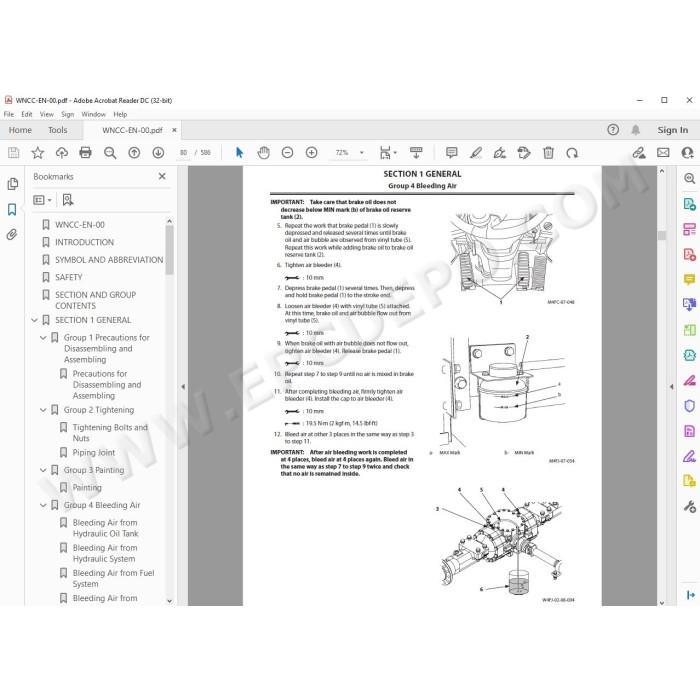Image resolution: width=700 pixels, height=700 pixels.
Task: Find current bookmark icon
Action: [x=68, y=200]
